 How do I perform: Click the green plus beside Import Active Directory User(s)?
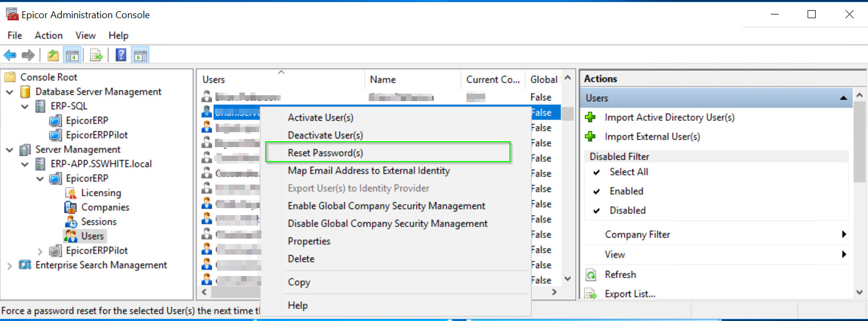coord(591,117)
